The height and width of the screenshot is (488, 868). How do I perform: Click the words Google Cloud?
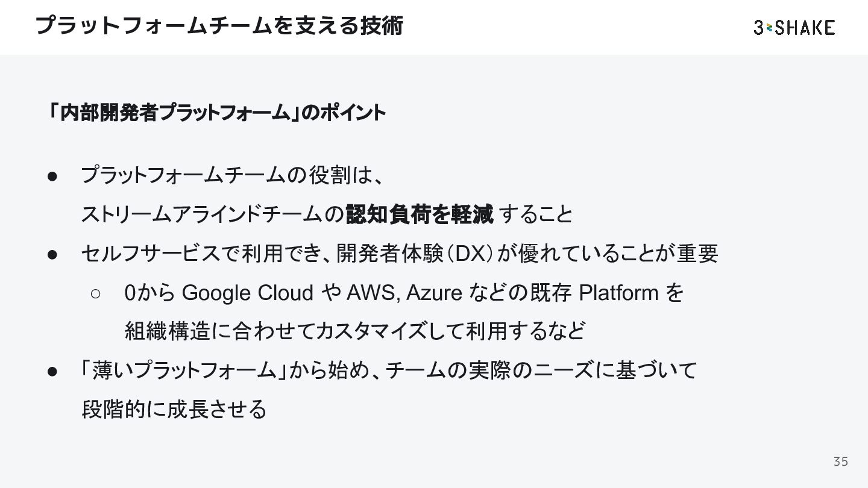point(247,293)
